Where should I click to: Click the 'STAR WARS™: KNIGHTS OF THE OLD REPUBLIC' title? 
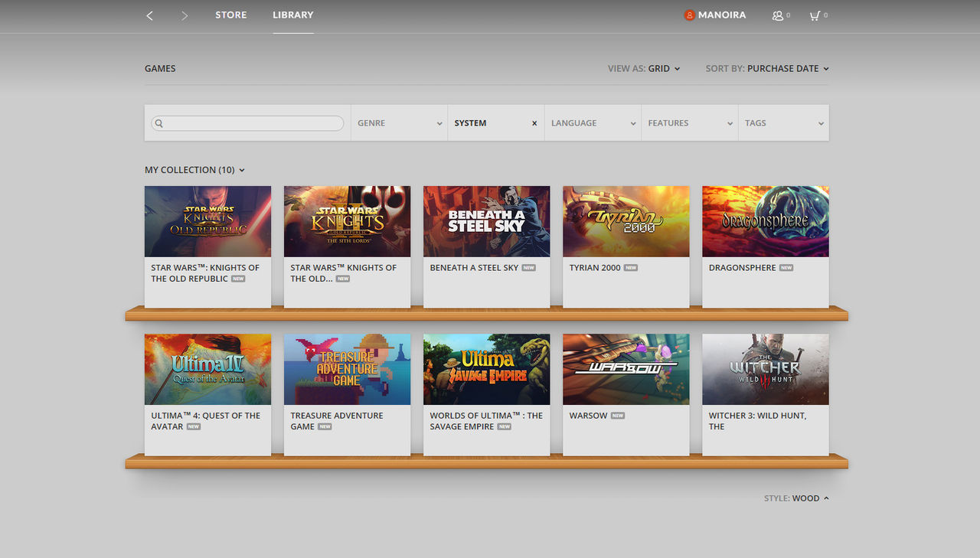(x=205, y=273)
